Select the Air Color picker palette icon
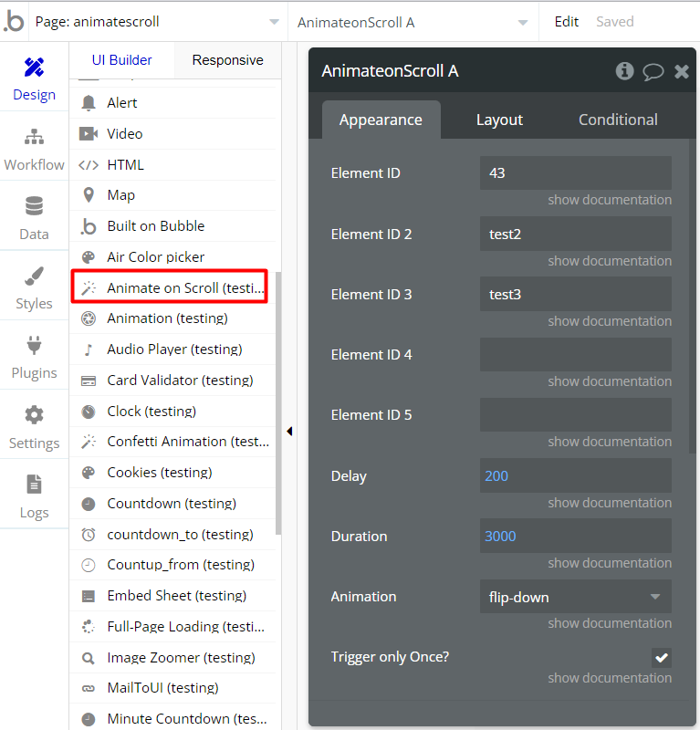Viewport: 700px width, 730px height. [x=89, y=257]
